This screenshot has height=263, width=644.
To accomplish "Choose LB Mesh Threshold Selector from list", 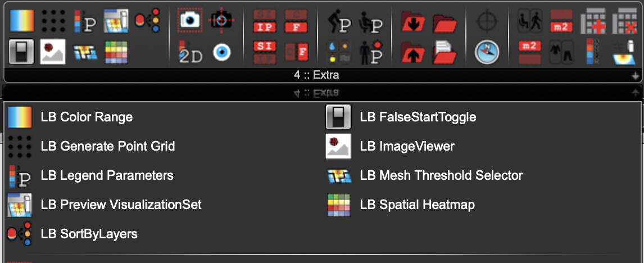I will pos(424,176).
